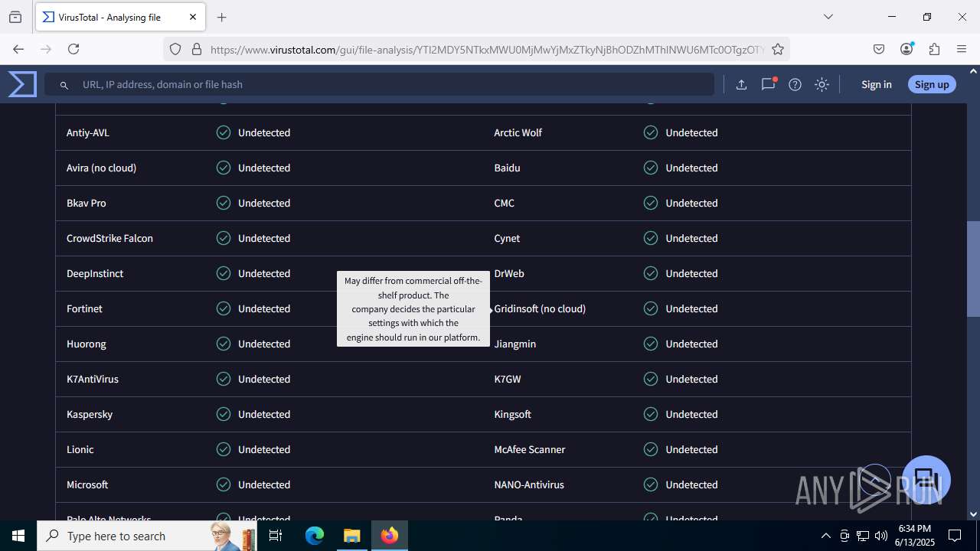The height and width of the screenshot is (551, 980).
Task: Click the checkmark icon next to Cynet
Action: click(x=651, y=238)
